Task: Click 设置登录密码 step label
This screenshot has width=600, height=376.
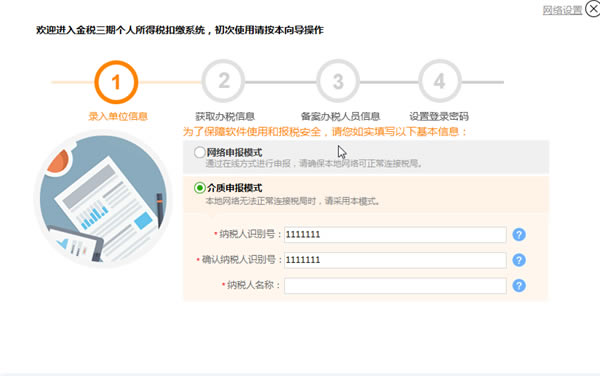Action: pyautogui.click(x=439, y=116)
